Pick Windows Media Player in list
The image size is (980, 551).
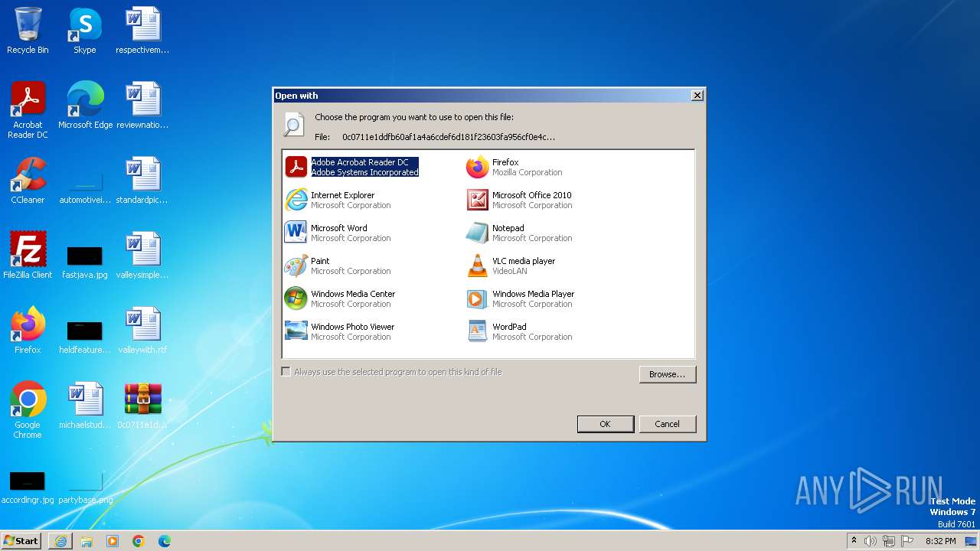(x=520, y=298)
